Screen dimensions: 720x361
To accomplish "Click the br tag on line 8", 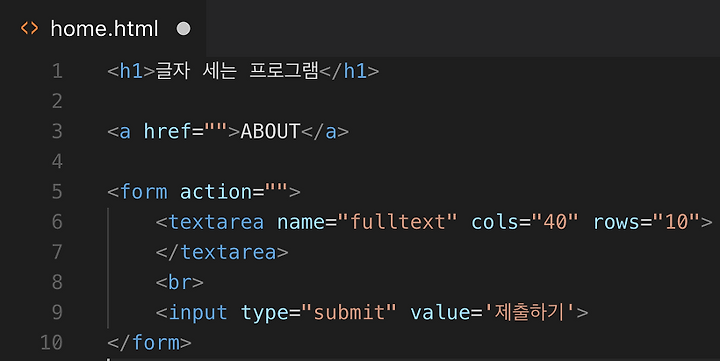I will [180, 282].
